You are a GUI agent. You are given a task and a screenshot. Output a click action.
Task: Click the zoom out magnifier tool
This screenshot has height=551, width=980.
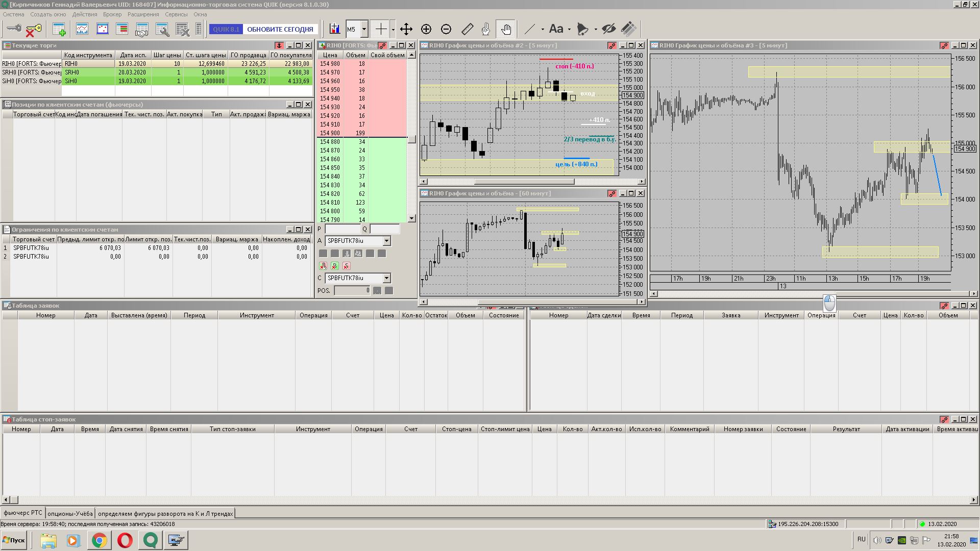coord(446,29)
